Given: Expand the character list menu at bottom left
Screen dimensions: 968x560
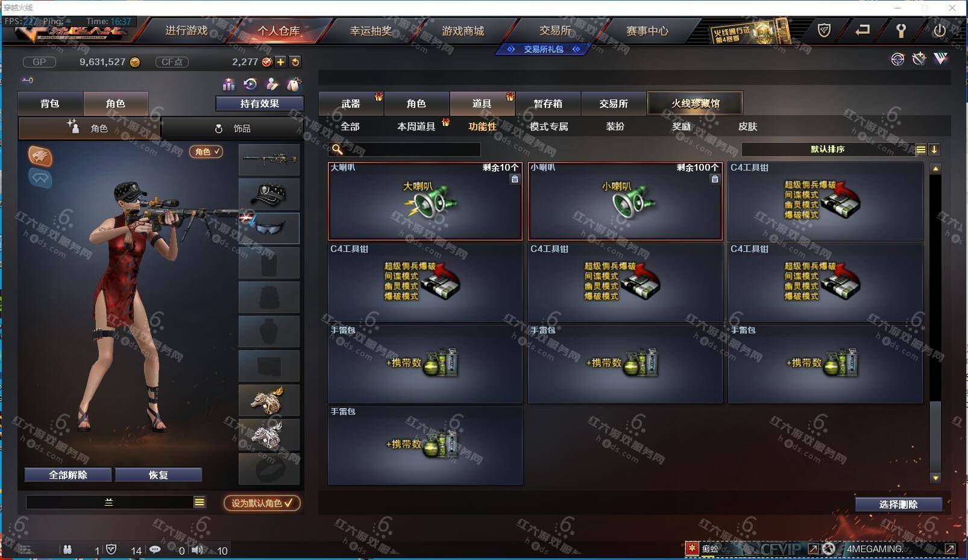Looking at the screenshot, I should coord(200,502).
